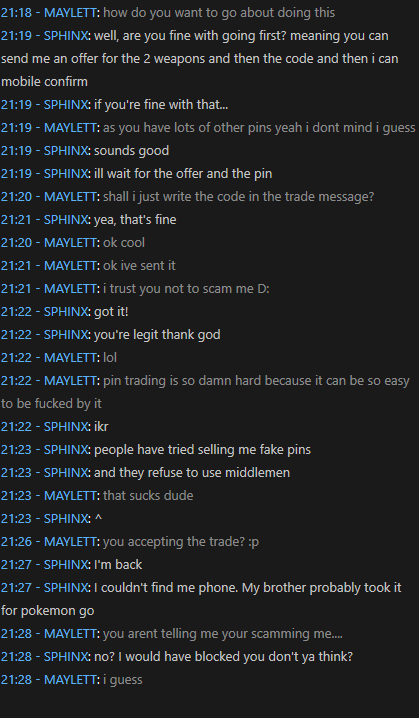
Task: Click the 'shall i just write the code' message
Action: pyautogui.click(x=239, y=197)
